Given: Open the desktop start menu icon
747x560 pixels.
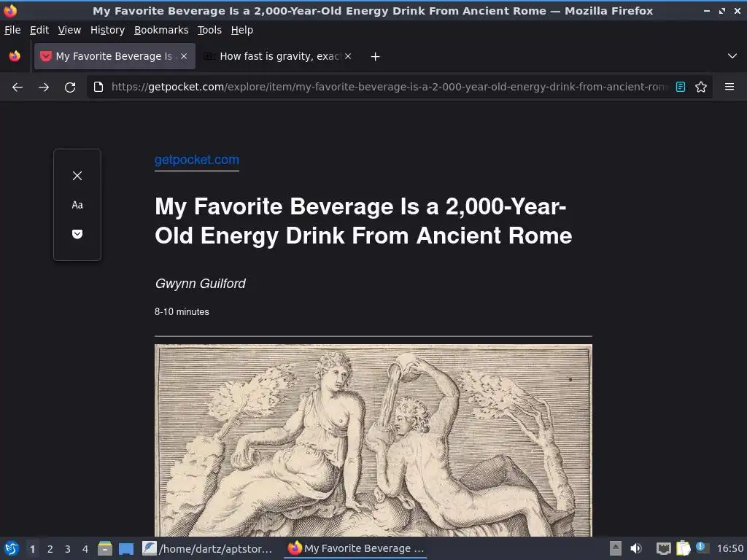Looking at the screenshot, I should click(x=12, y=548).
